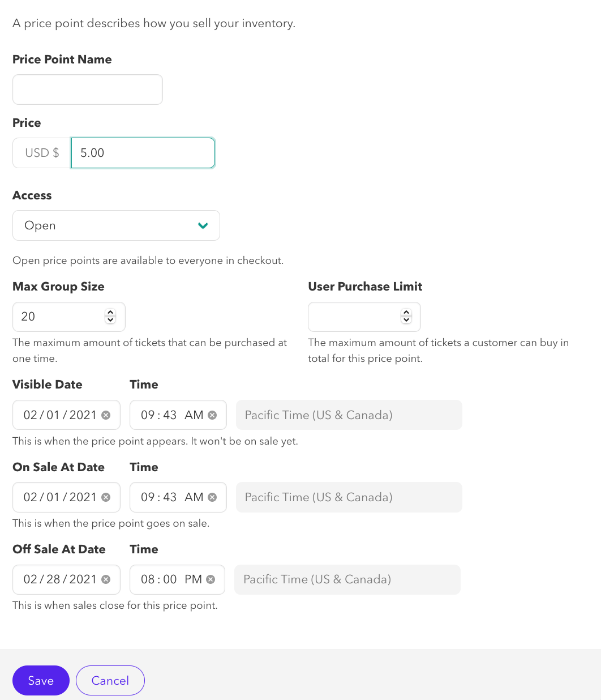Clear the On Sale At time value
601x700 pixels.
212,497
